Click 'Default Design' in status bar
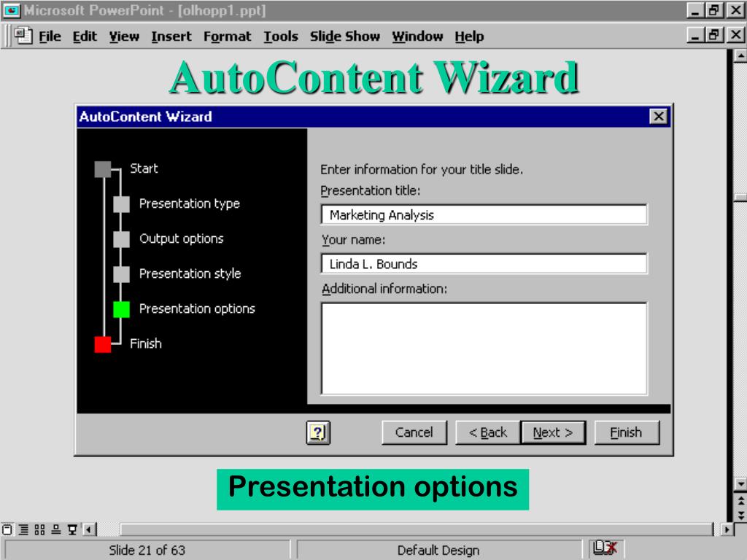The image size is (747, 560). click(x=438, y=550)
